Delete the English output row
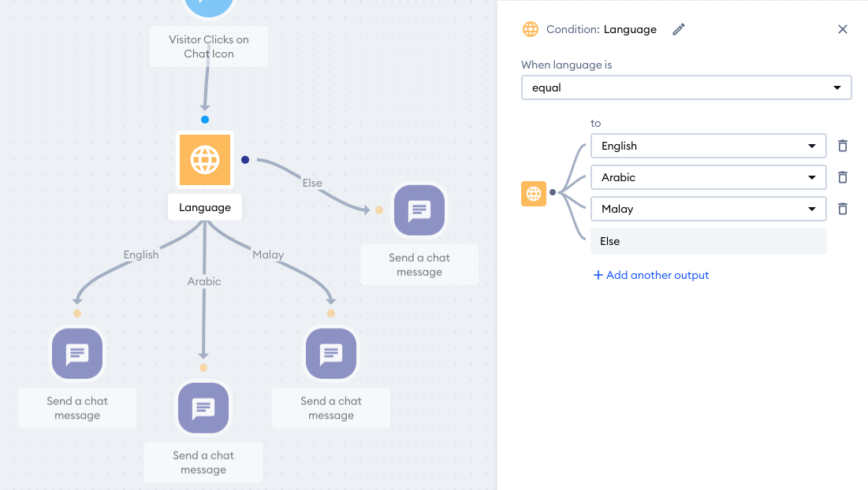This screenshot has height=490, width=868. pyautogui.click(x=843, y=146)
